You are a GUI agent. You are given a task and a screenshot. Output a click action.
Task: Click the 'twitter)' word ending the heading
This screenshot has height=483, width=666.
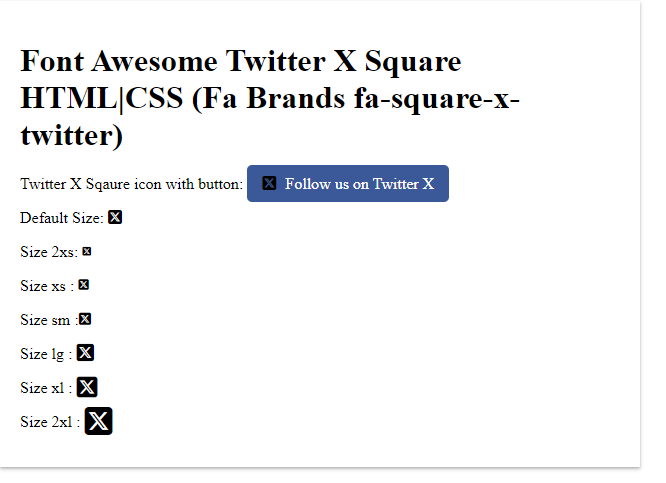click(71, 134)
